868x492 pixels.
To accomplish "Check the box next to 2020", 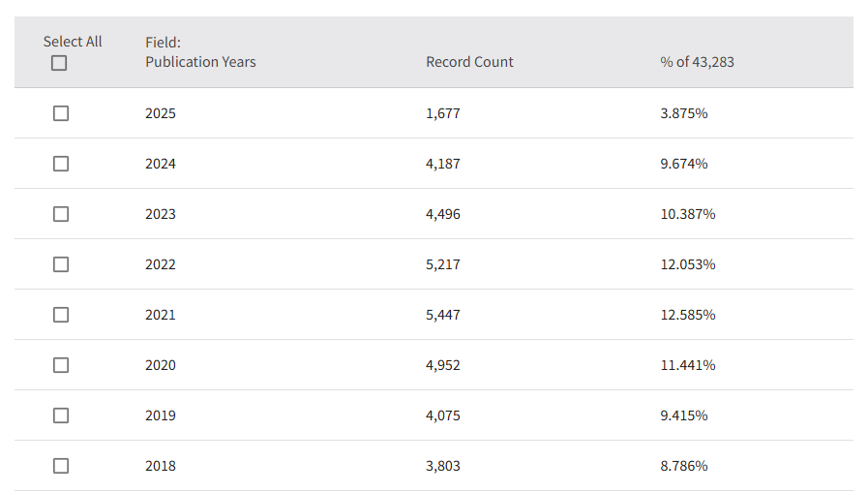I will point(61,365).
